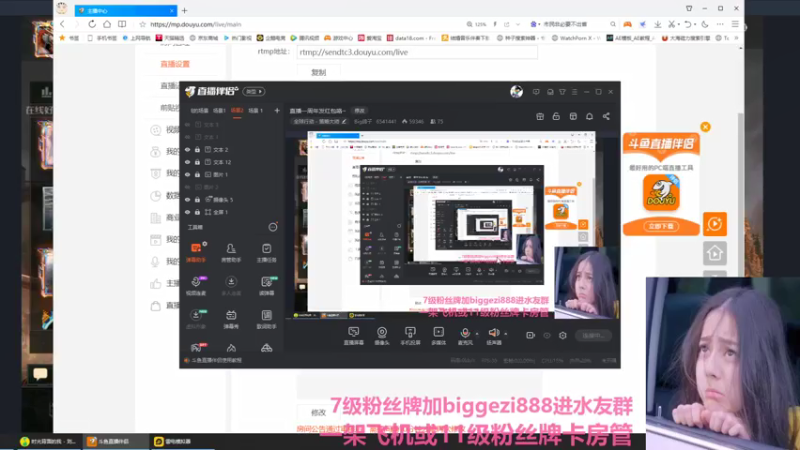800x450 pixels.
Task: Hide the 文本 12 layer with its eye
Action: 187,162
